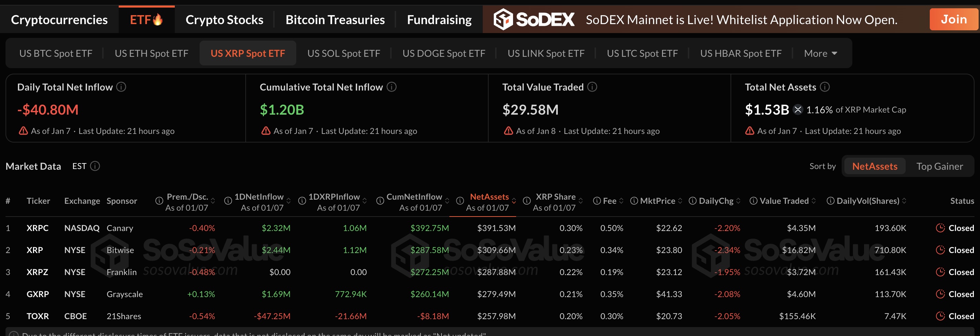Click the clock status icon for XRPC
Image resolution: width=980 pixels, height=336 pixels.
click(940, 228)
